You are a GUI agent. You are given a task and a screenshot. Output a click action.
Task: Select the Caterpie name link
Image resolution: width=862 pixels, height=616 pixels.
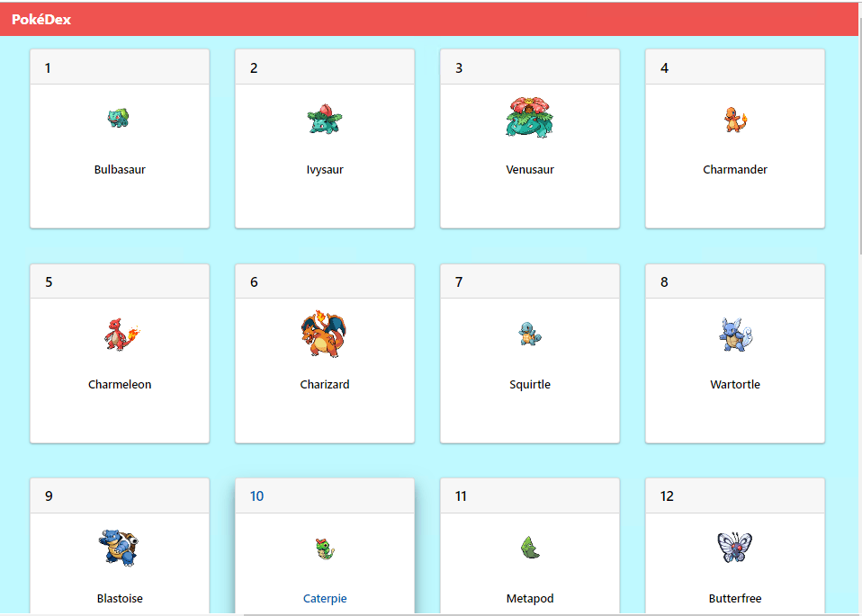coord(325,598)
